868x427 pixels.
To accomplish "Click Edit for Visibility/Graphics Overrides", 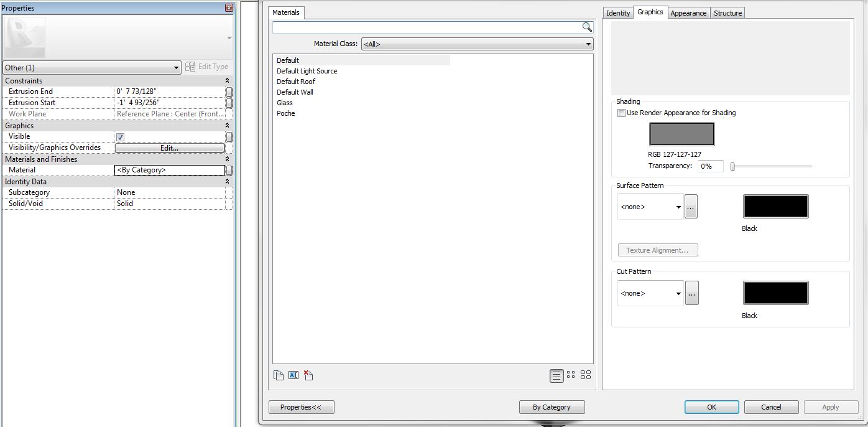I will pos(170,148).
